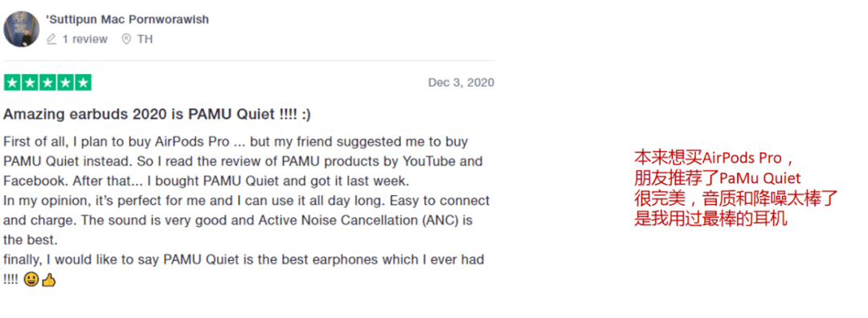
Task: Open the 'Amazing earbuds 2020' review title
Action: 157,115
